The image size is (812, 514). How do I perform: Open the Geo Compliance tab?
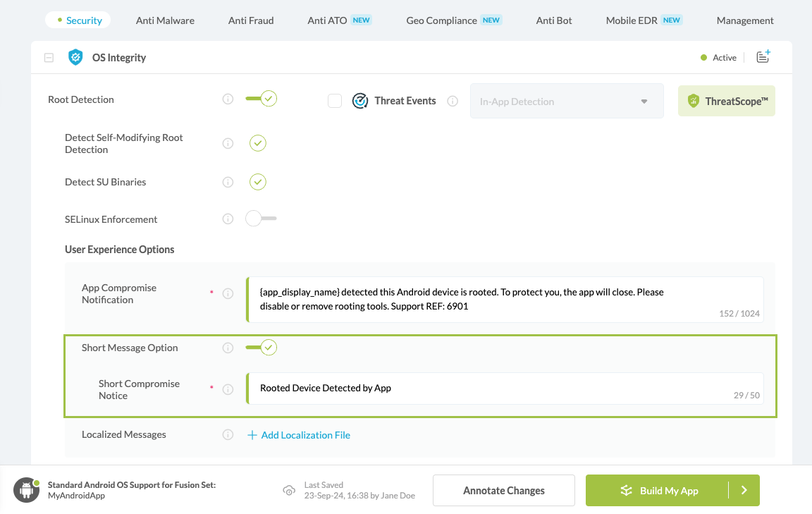tap(442, 20)
